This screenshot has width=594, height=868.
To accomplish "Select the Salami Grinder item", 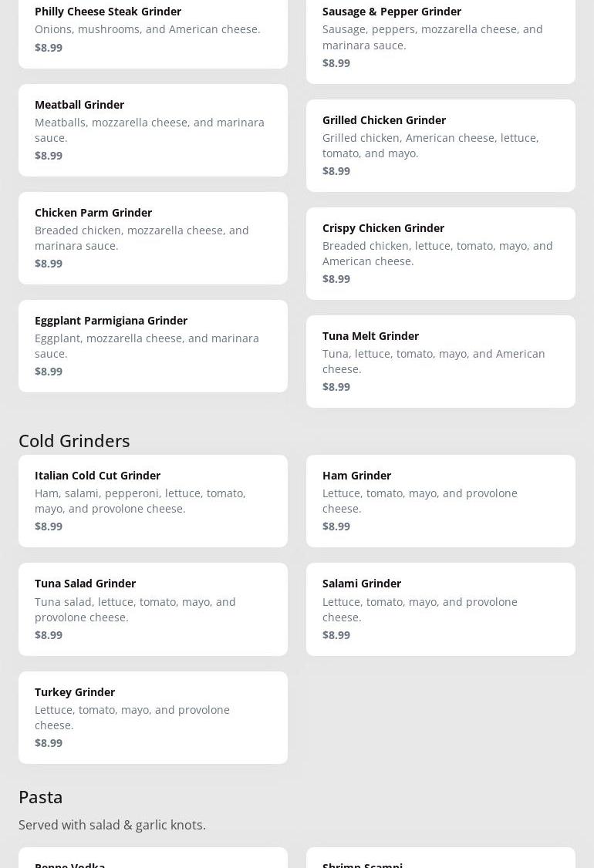I will (x=440, y=610).
